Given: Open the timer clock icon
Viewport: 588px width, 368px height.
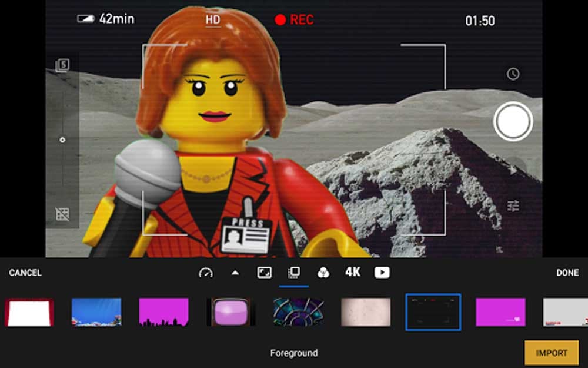Looking at the screenshot, I should [x=512, y=73].
